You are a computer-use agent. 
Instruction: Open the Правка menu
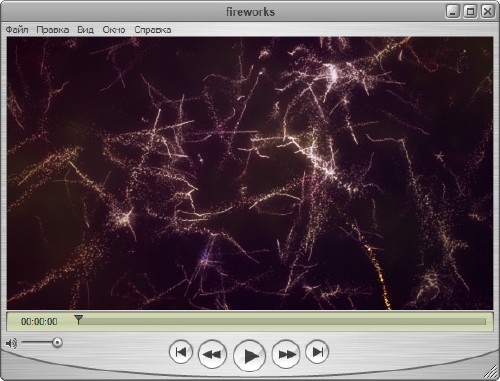click(53, 30)
